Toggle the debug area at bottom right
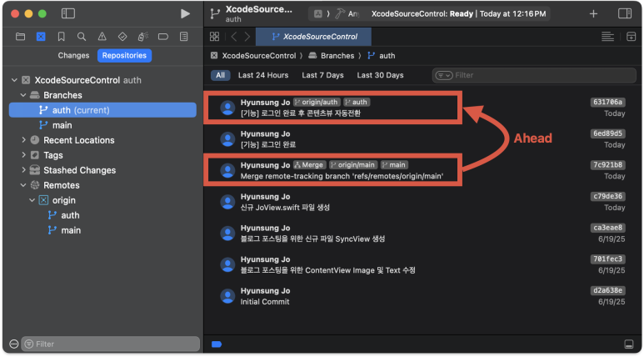Image resolution: width=644 pixels, height=357 pixels. click(x=628, y=344)
